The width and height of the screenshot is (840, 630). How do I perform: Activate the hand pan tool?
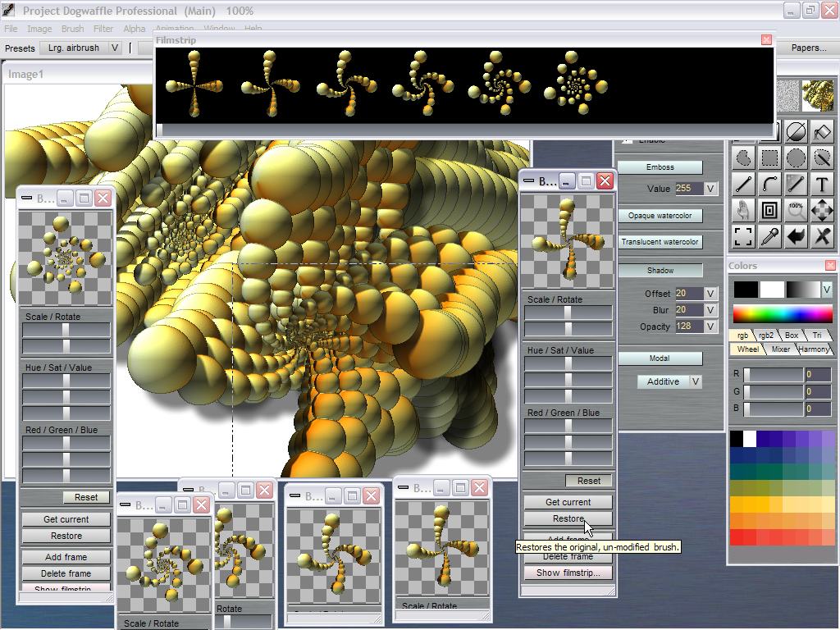click(743, 210)
